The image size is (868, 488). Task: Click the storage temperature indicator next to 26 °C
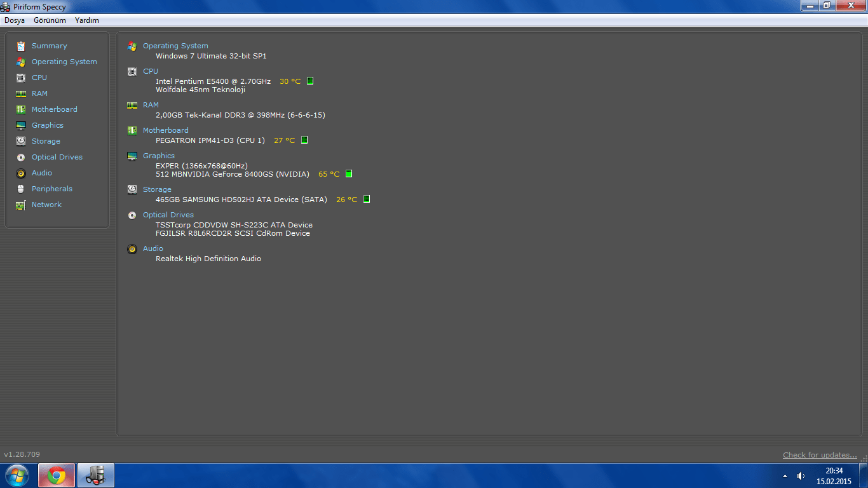coord(367,199)
